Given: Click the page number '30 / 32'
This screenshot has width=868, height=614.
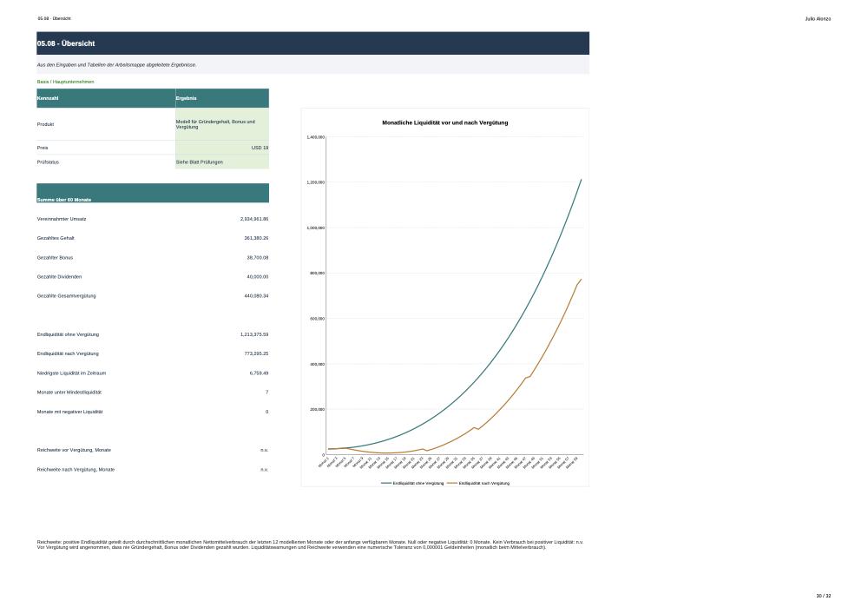Looking at the screenshot, I should click(823, 597).
